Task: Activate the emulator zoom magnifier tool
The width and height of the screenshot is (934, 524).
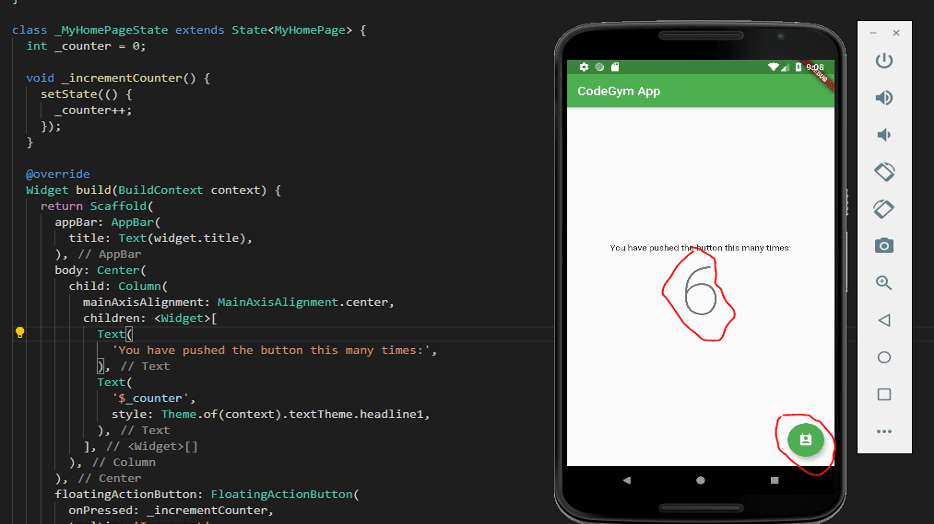Action: [x=884, y=283]
